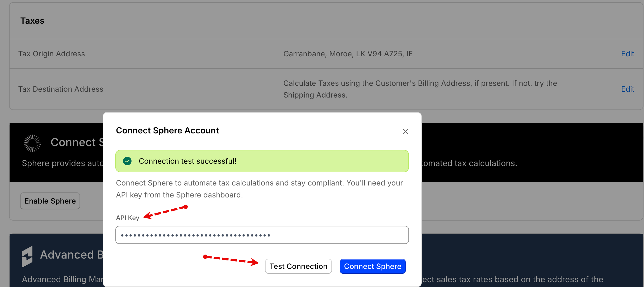Click the Enable Sphere button

click(50, 201)
